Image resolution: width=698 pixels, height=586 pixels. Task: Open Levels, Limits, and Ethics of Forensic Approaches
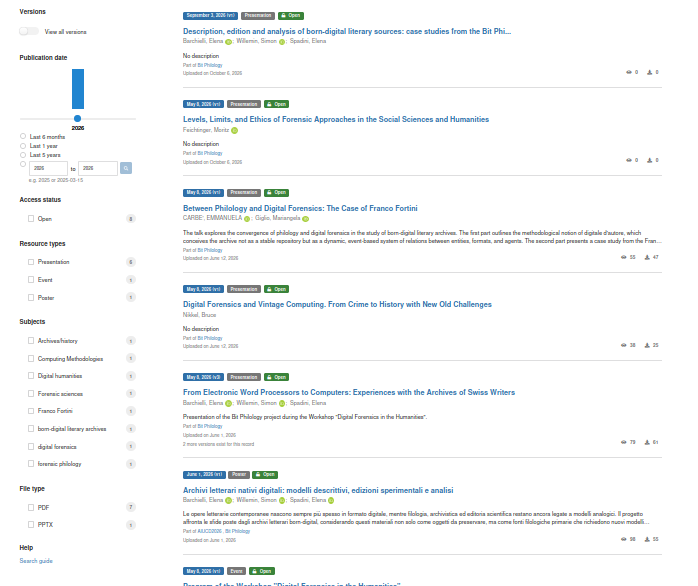336,119
